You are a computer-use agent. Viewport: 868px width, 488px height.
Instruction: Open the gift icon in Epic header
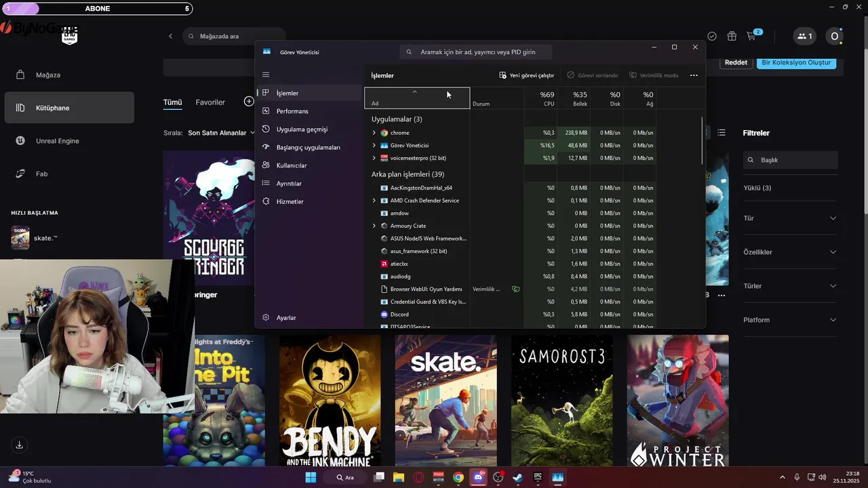[x=732, y=36]
